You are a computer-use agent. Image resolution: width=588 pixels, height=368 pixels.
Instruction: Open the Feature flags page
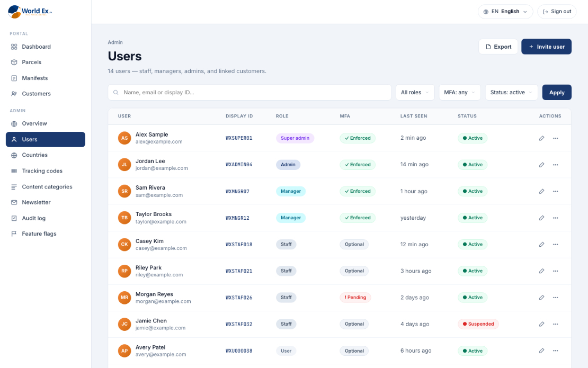click(46, 234)
